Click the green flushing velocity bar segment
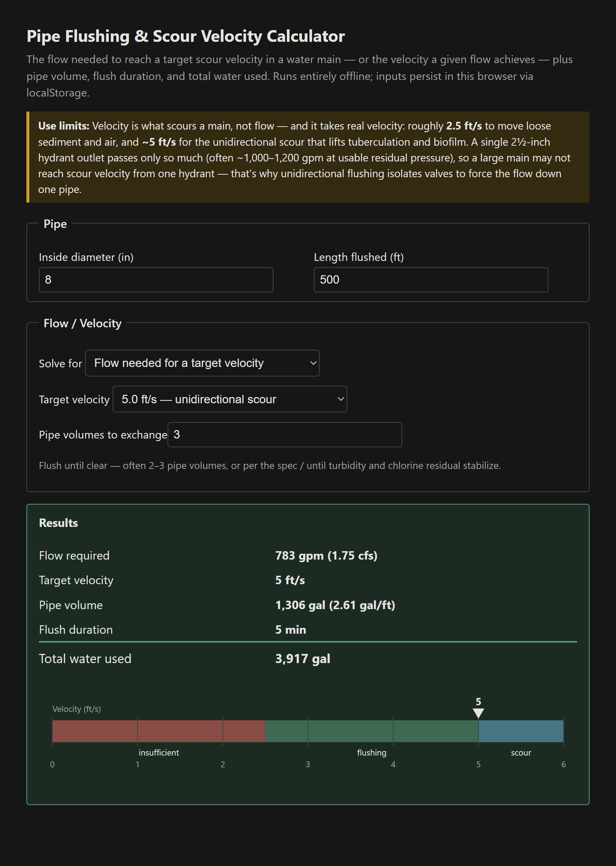 (372, 731)
